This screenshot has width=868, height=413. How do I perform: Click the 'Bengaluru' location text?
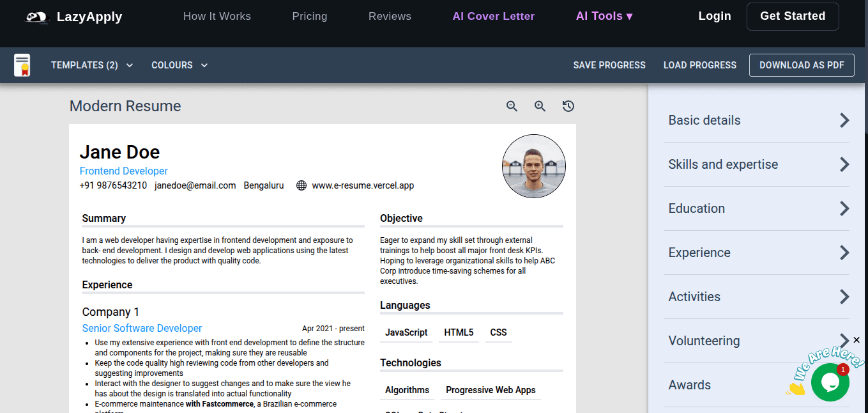coord(264,185)
